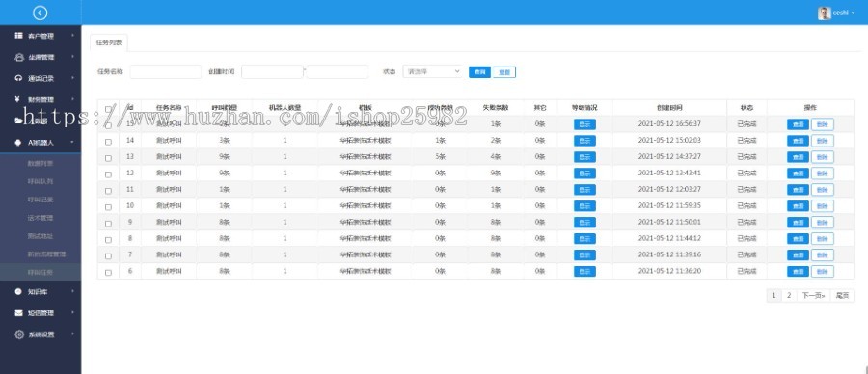Collapse the AI机器人 menu chevron
The height and width of the screenshot is (374, 868).
72,143
